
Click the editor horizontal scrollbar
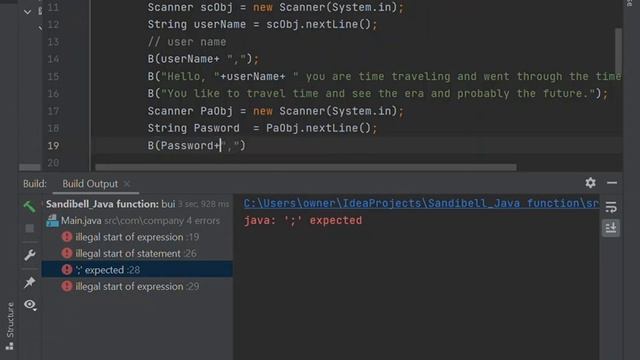pyautogui.click(x=306, y=167)
